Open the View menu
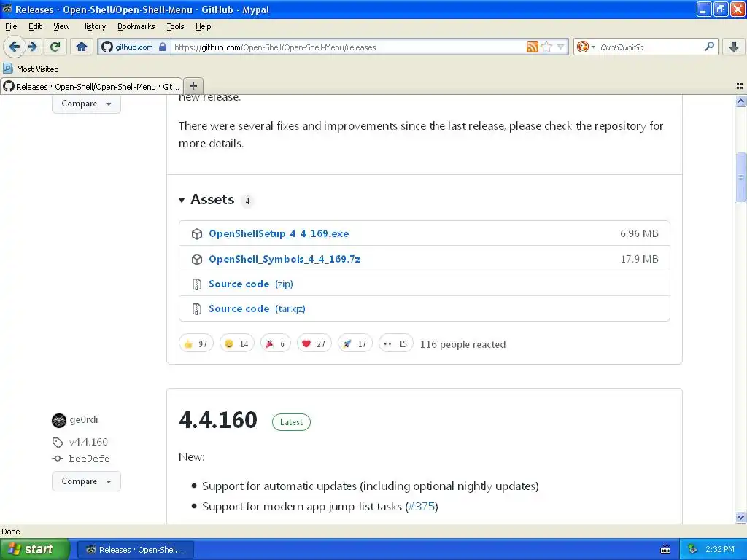Screen dimensions: 747x560 (x=61, y=26)
